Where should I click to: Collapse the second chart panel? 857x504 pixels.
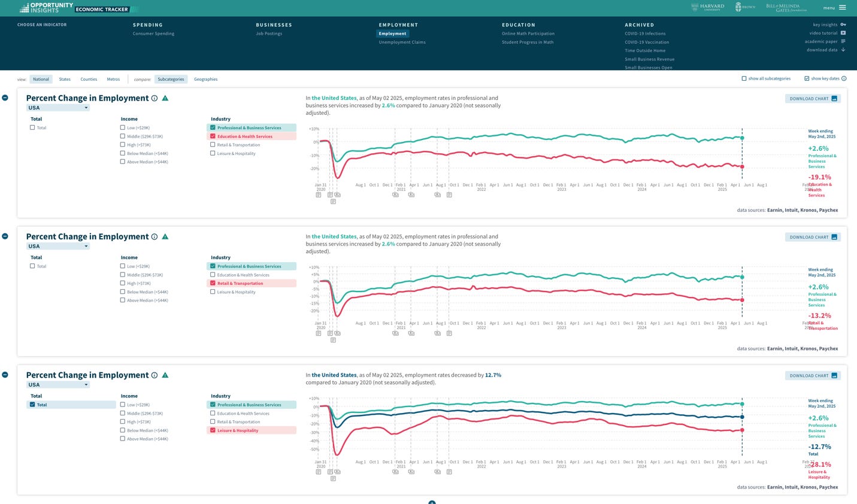point(5,236)
